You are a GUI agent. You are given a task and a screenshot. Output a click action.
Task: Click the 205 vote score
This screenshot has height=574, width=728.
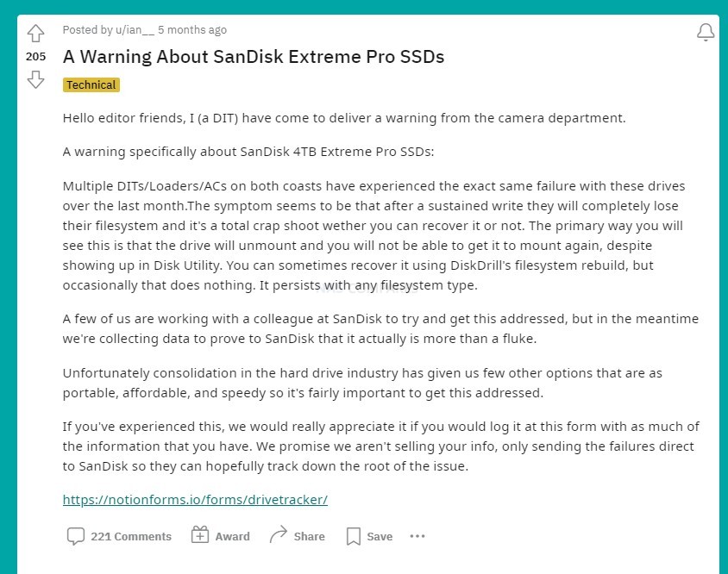coord(35,57)
